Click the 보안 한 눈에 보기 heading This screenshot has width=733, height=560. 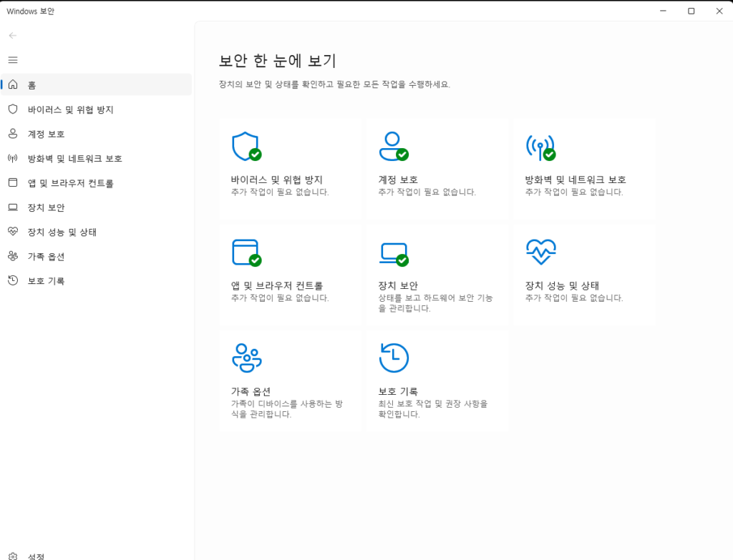(x=277, y=61)
